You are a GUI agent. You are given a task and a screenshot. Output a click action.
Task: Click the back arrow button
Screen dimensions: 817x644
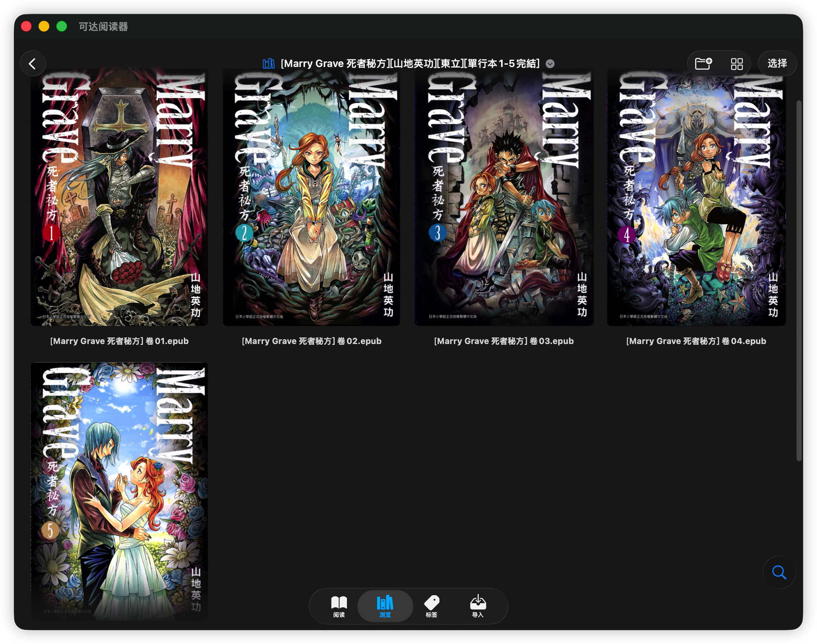(33, 64)
